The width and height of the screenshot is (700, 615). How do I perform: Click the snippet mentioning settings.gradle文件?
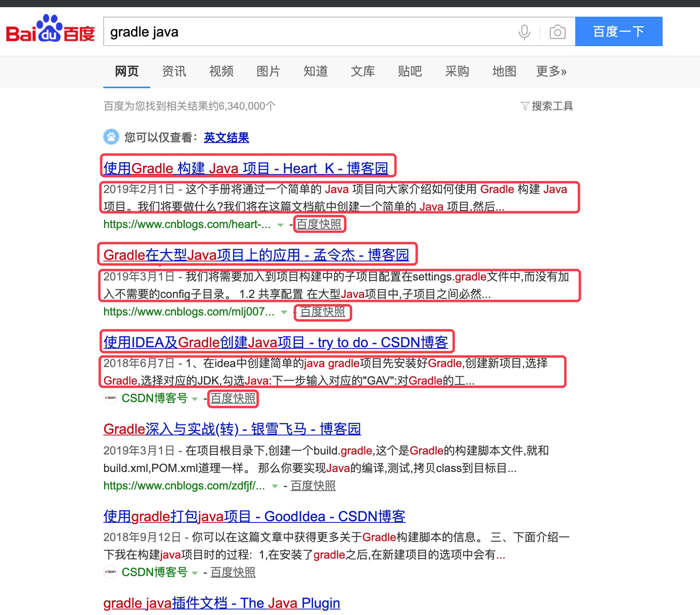pos(336,285)
